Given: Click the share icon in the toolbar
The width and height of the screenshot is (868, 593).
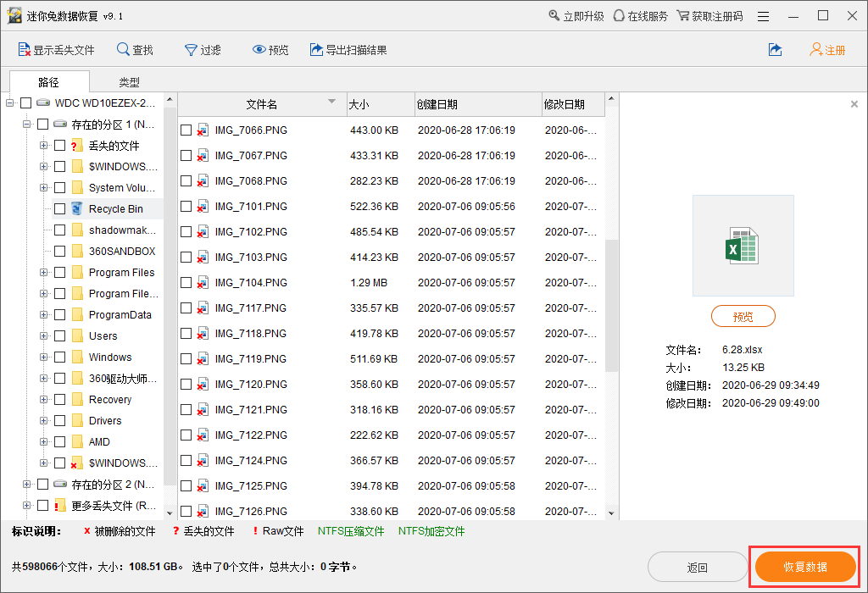Looking at the screenshot, I should pos(775,50).
